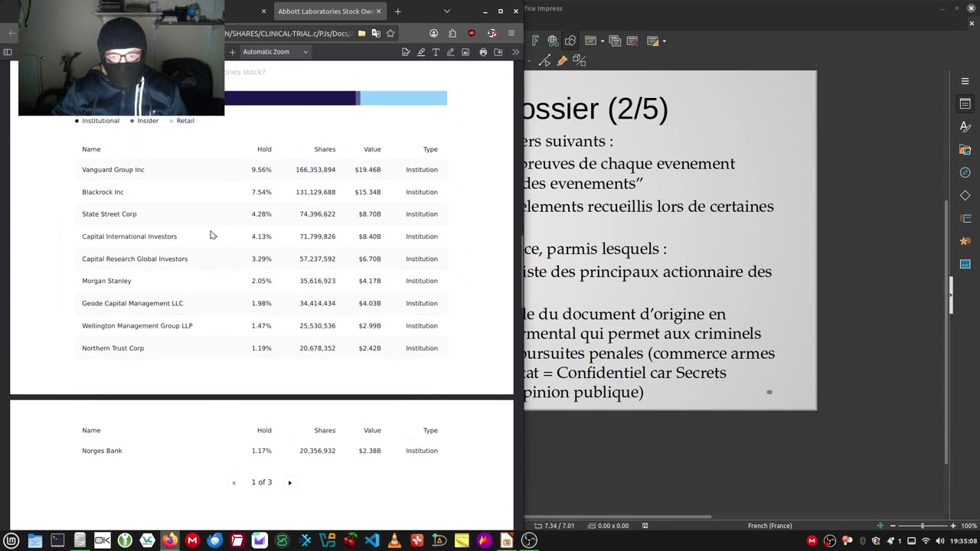Screen dimensions: 980x551
Task: Click Norges Bank holder name
Action: pos(102,451)
